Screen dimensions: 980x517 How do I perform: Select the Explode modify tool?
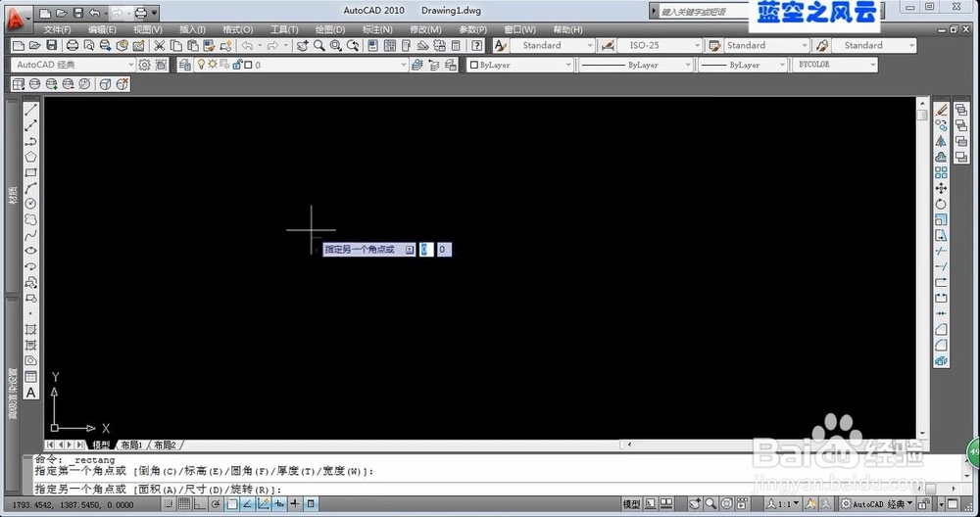click(941, 361)
